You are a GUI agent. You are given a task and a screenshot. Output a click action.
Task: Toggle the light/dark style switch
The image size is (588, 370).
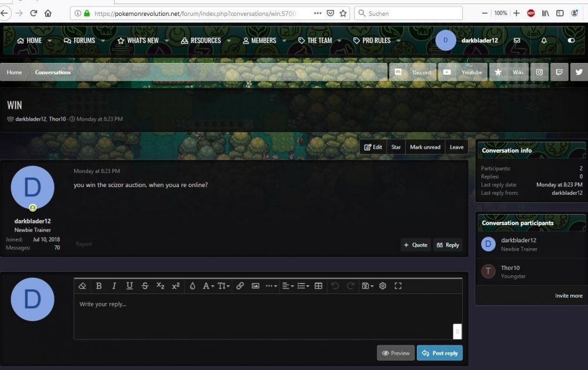pos(571,41)
